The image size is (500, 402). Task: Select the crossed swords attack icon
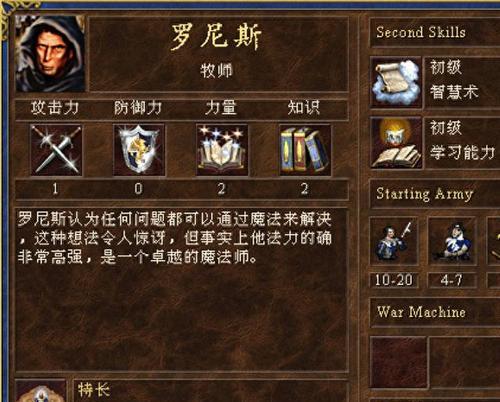56,150
